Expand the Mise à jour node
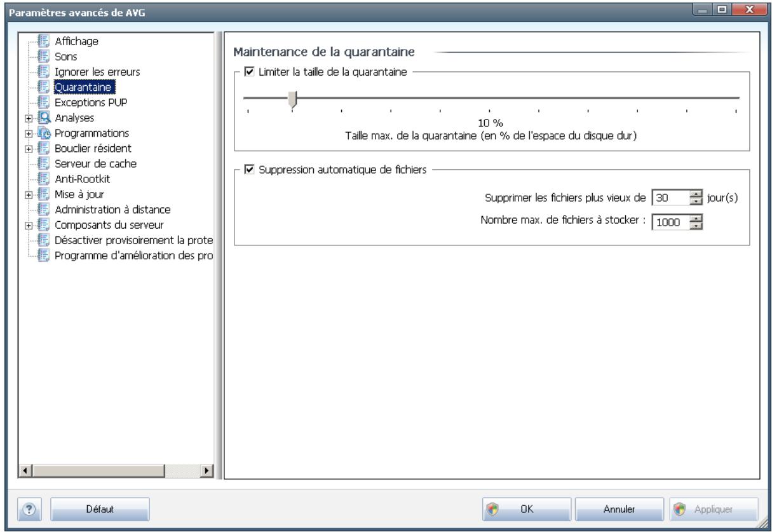The image size is (772, 532). click(30, 194)
